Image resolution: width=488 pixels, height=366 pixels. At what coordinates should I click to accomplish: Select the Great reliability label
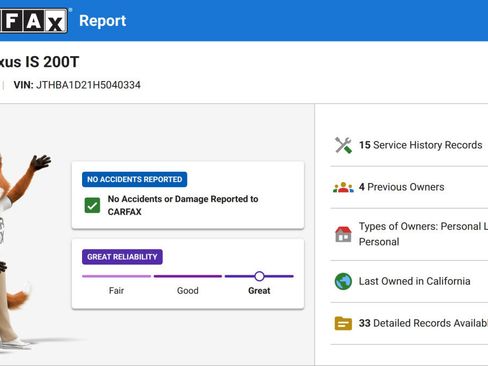click(x=259, y=291)
